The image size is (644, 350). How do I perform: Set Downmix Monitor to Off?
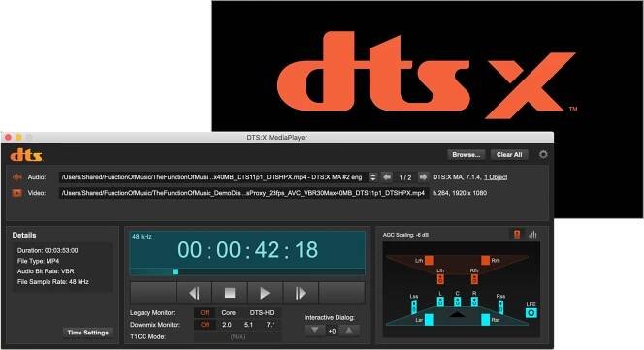click(x=205, y=325)
